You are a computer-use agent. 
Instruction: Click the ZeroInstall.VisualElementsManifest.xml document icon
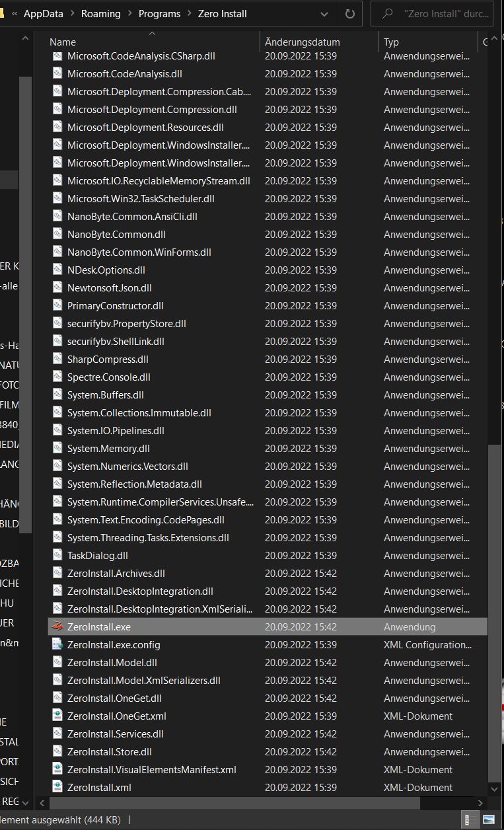tap(57, 769)
